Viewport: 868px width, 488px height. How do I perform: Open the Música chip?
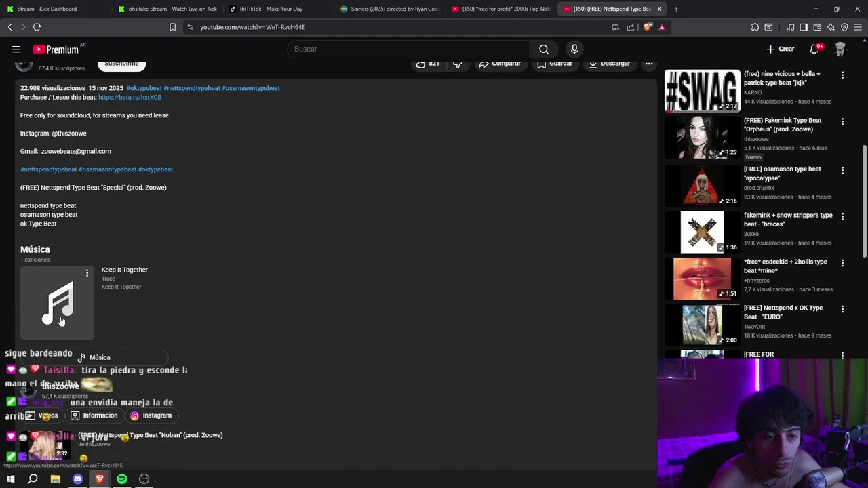94,357
